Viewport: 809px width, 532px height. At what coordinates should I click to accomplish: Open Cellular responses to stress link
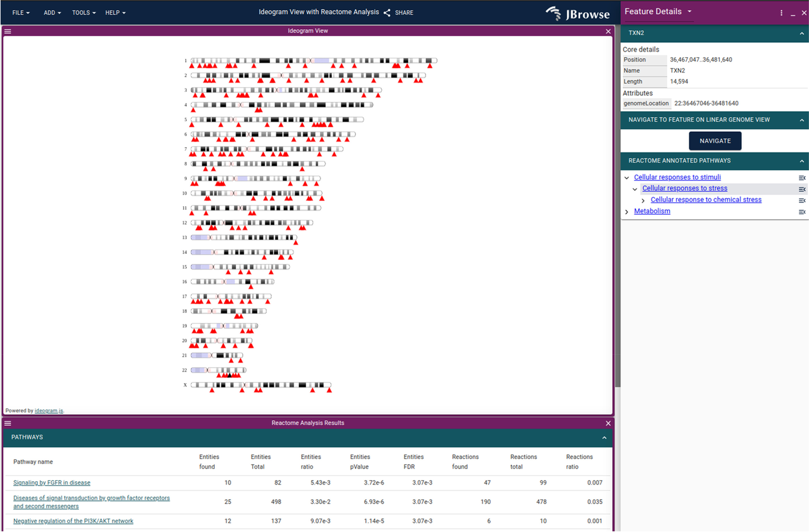[684, 188]
